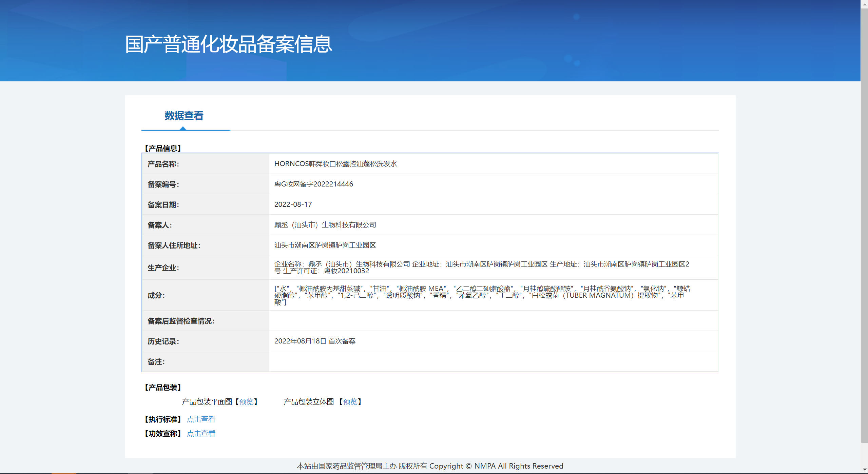This screenshot has height=474, width=868.
Task: Click the NMPA copyright footer text
Action: click(430, 466)
